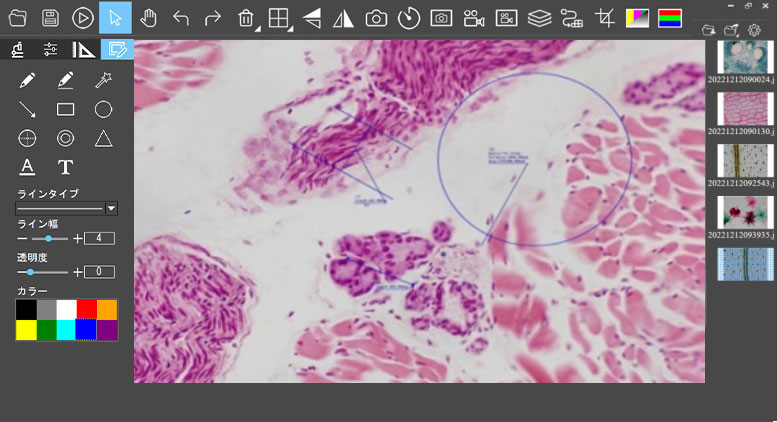Pick the blue color swatch
777x422 pixels.
pos(85,330)
